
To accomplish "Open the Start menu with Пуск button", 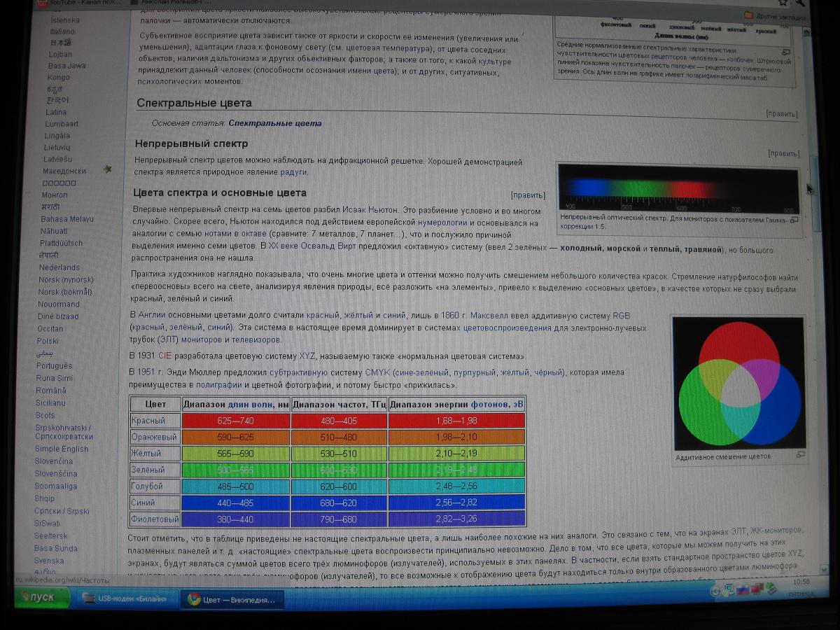I will click(42, 597).
